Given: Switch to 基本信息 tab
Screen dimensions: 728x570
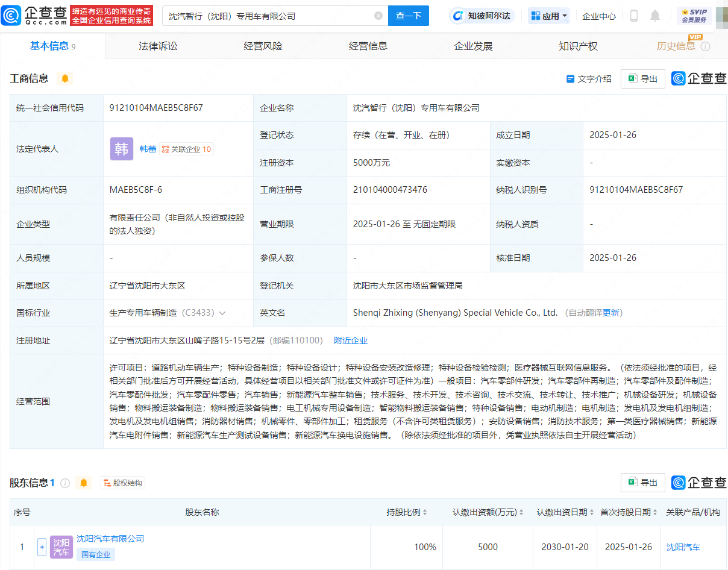Looking at the screenshot, I should (x=52, y=46).
